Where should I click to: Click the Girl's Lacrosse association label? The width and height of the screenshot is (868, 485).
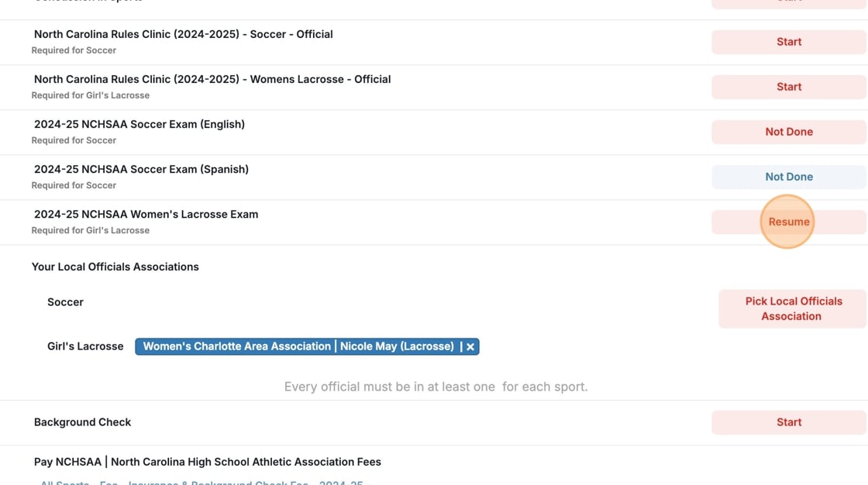pyautogui.click(x=85, y=346)
